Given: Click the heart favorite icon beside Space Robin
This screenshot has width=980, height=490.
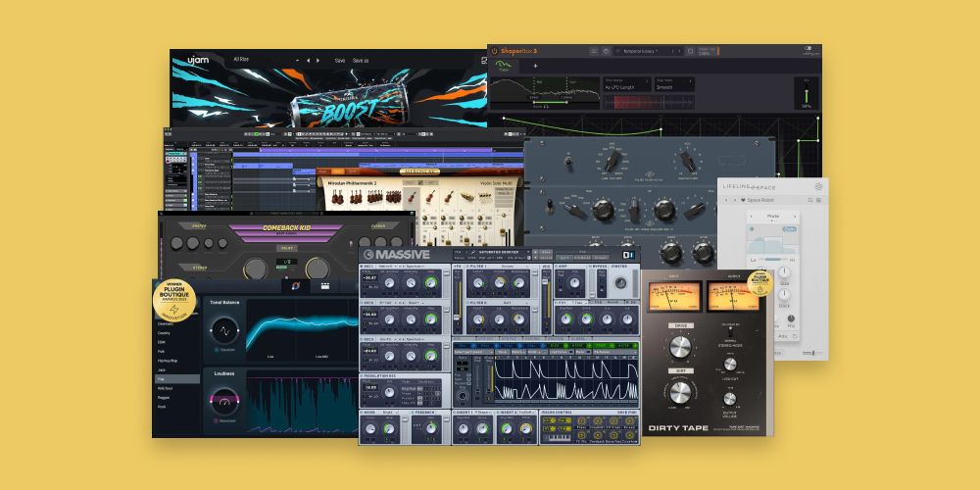Looking at the screenshot, I should [x=743, y=200].
